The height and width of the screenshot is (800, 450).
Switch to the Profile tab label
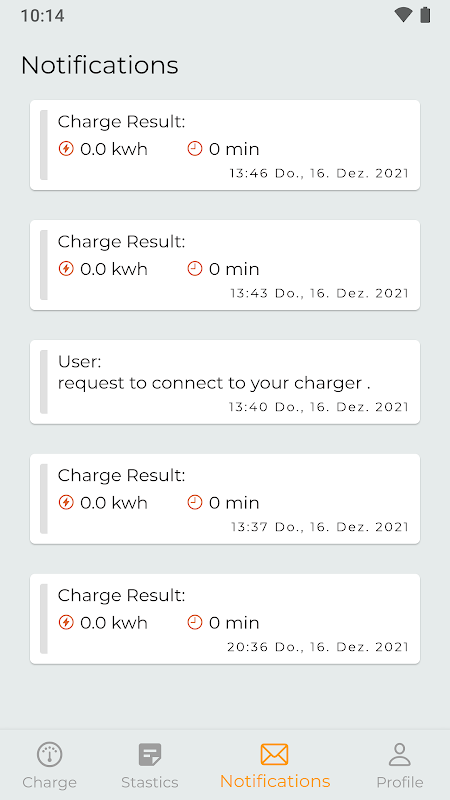(x=399, y=782)
